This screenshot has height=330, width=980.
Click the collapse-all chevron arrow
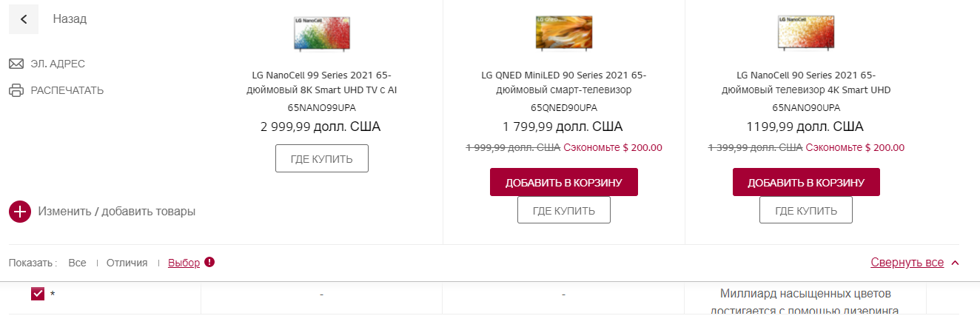[955, 263]
